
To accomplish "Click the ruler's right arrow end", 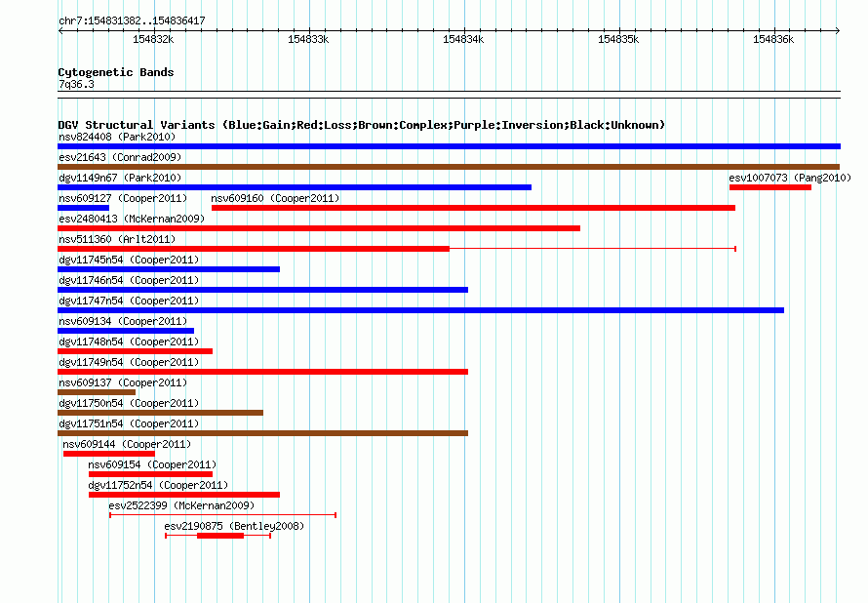I will pos(838,30).
